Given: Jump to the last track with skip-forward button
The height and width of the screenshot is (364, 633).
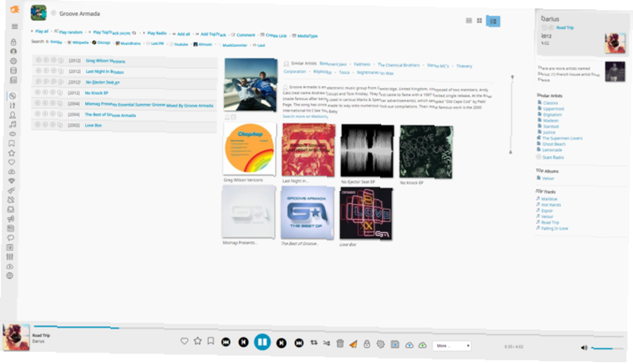Looking at the screenshot, I should (299, 343).
